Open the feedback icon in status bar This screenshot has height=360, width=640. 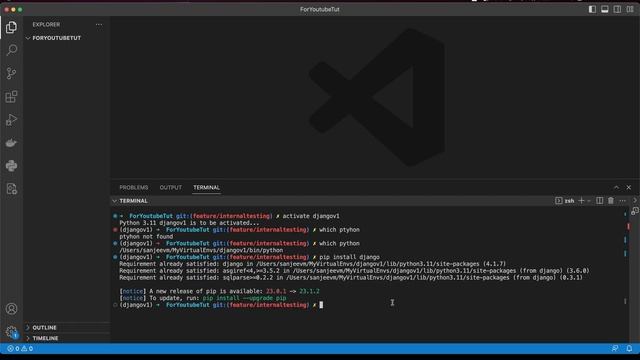pos(615,349)
